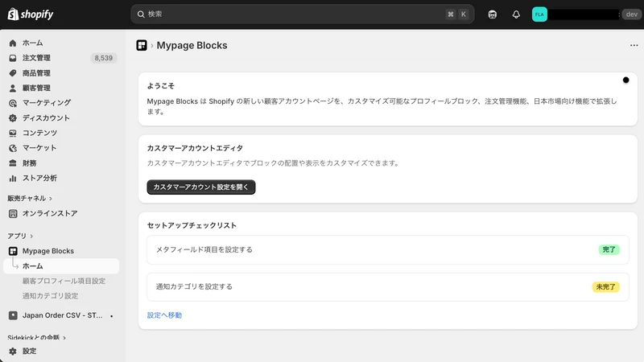Viewport: 644px width, 362px height.
Task: Click the Mypage Blocks sidebar app icon
Action: coord(13,251)
